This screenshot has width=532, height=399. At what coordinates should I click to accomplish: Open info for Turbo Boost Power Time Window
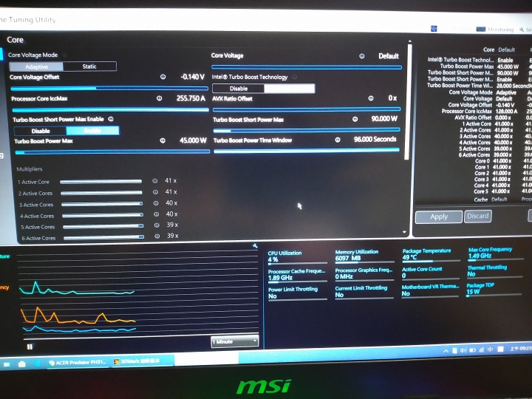(x=338, y=140)
